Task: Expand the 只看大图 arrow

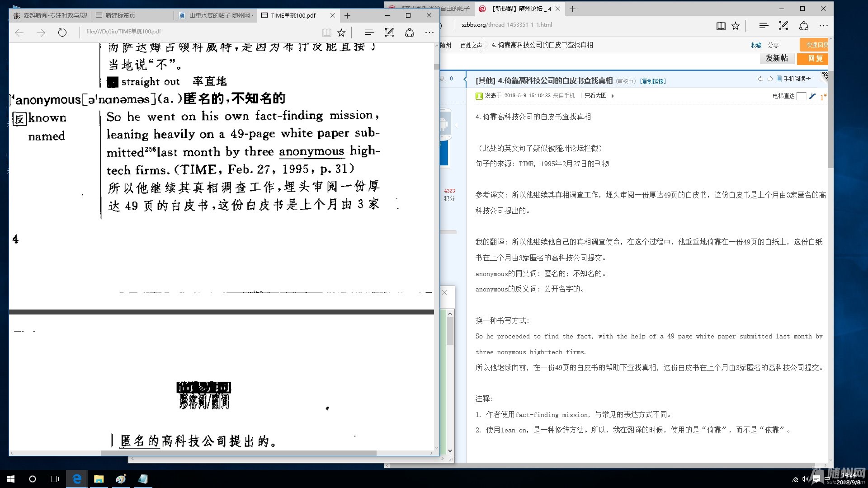Action: pos(613,96)
